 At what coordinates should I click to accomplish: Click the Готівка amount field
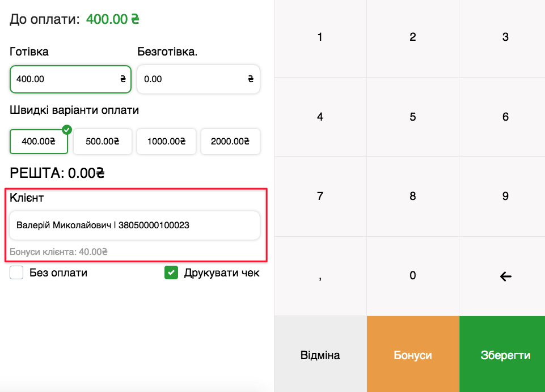click(70, 79)
